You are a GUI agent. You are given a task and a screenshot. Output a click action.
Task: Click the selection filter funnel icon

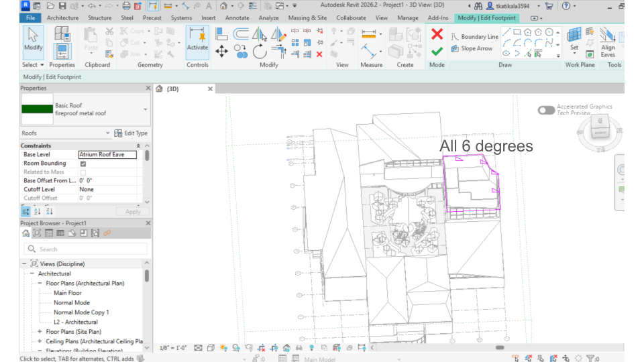pos(591,359)
